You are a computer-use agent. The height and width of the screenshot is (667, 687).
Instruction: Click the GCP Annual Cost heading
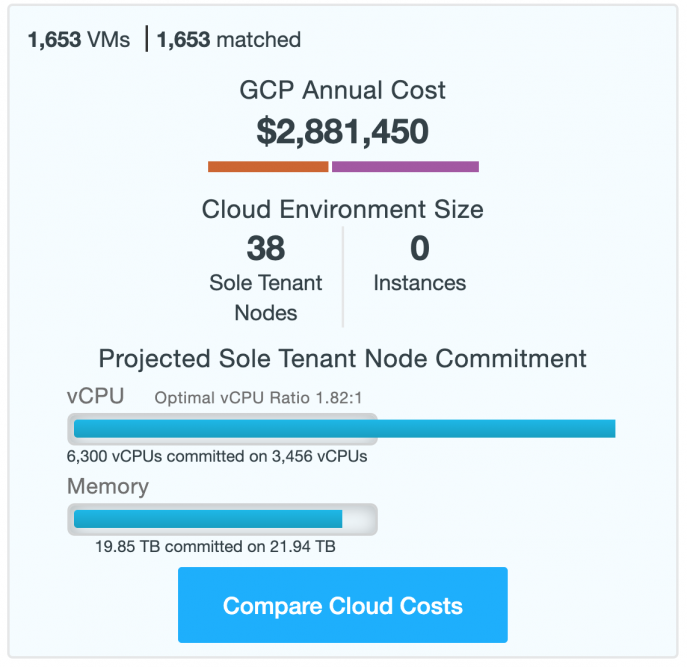pyautogui.click(x=342, y=90)
